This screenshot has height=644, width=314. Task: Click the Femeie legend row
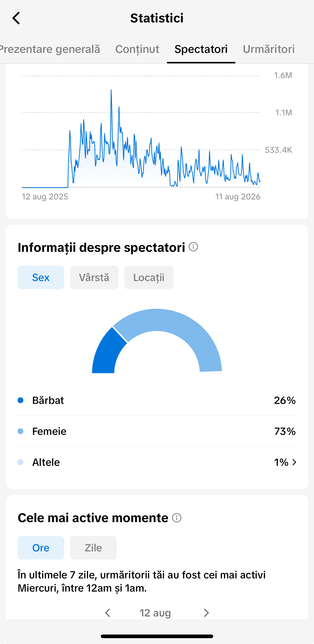(157, 431)
